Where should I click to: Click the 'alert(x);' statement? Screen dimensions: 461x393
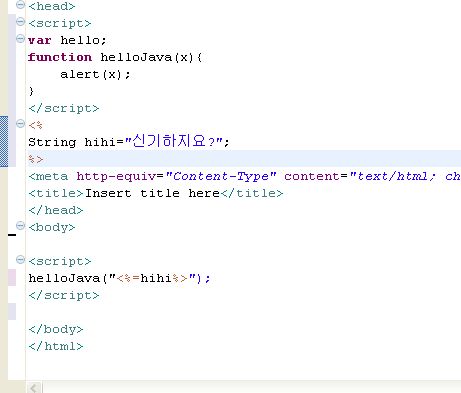coord(95,74)
